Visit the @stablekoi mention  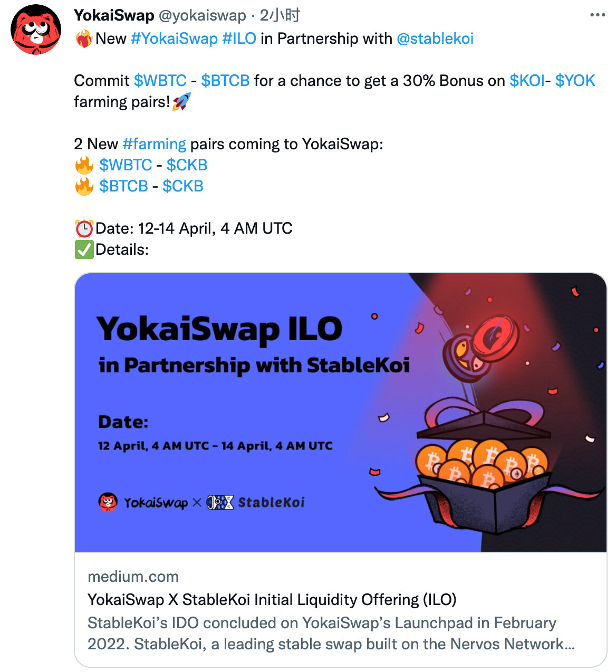point(435,39)
